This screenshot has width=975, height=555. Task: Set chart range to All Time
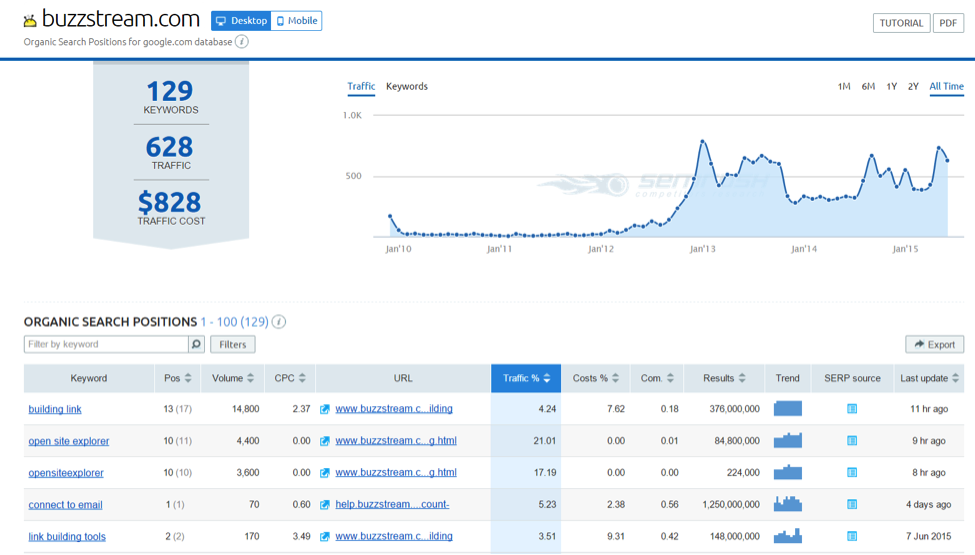tap(946, 86)
